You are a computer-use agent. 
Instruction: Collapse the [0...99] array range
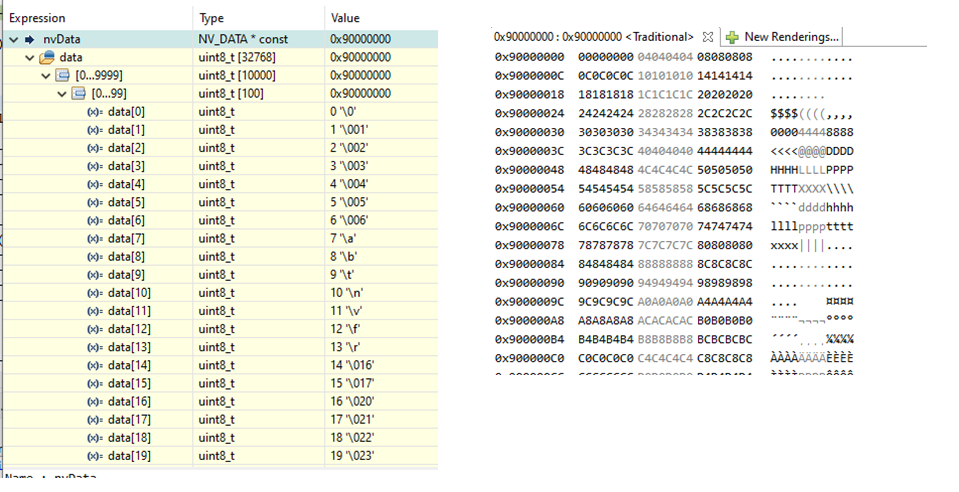point(62,94)
